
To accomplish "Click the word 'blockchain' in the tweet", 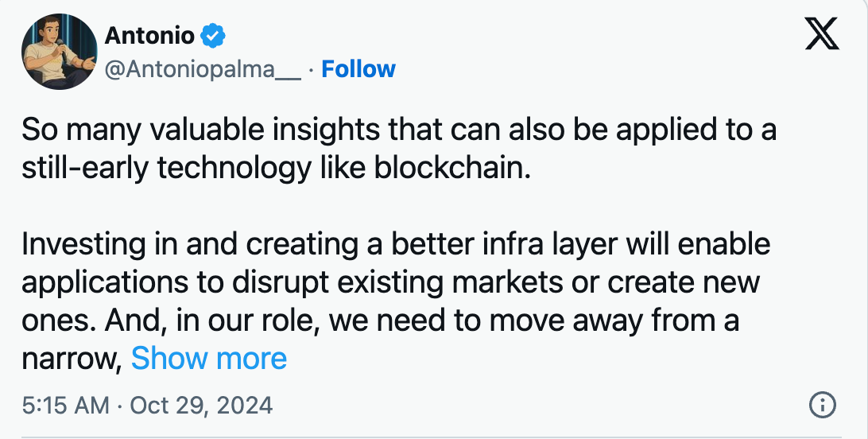I will tap(455, 169).
